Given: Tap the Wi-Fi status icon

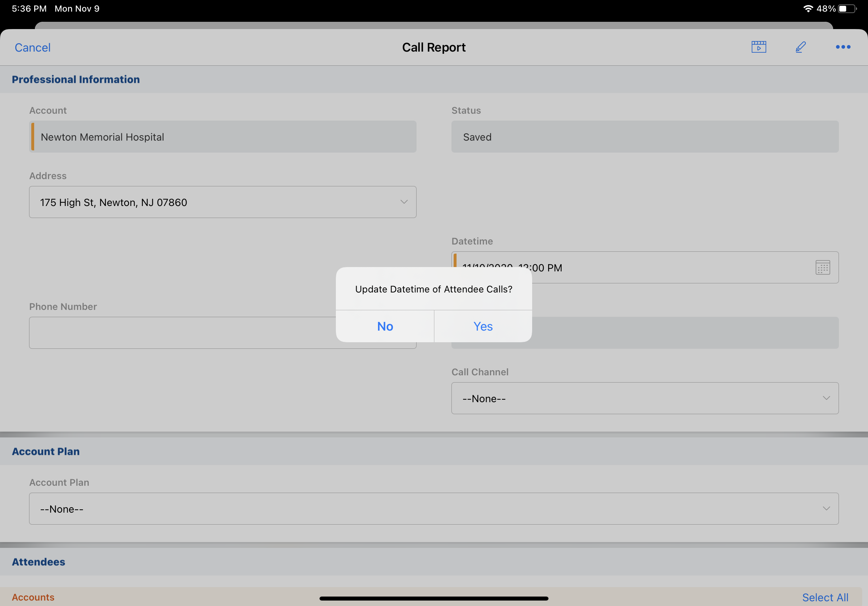Looking at the screenshot, I should [x=808, y=8].
